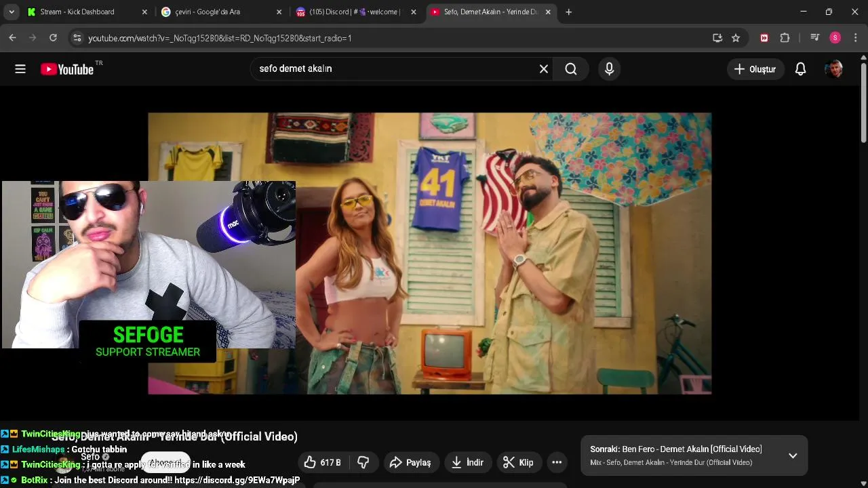Open the red extension icon in toolbar
868x488 pixels.
[764, 38]
